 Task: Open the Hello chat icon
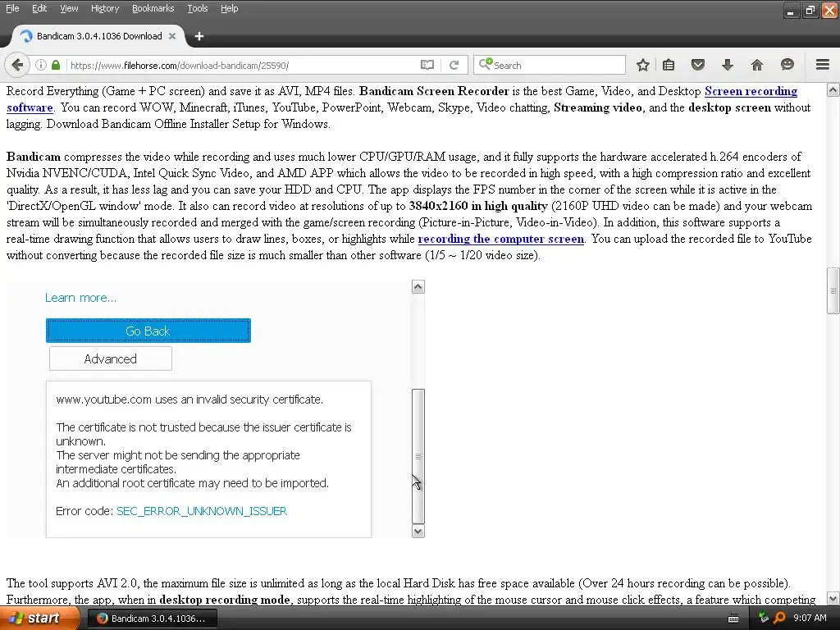click(787, 65)
